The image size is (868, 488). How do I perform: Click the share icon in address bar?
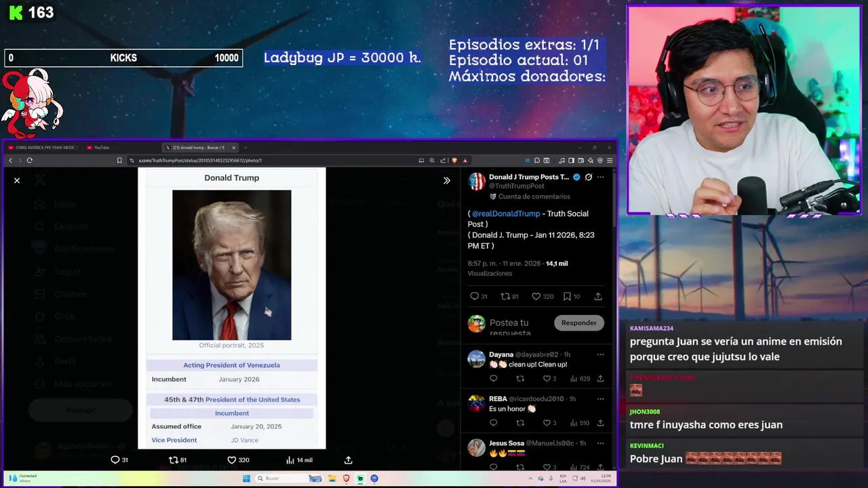point(443,161)
